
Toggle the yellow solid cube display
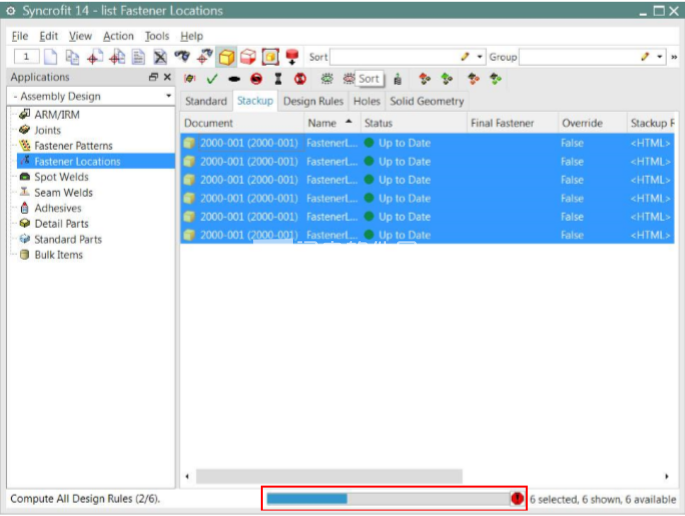point(226,57)
